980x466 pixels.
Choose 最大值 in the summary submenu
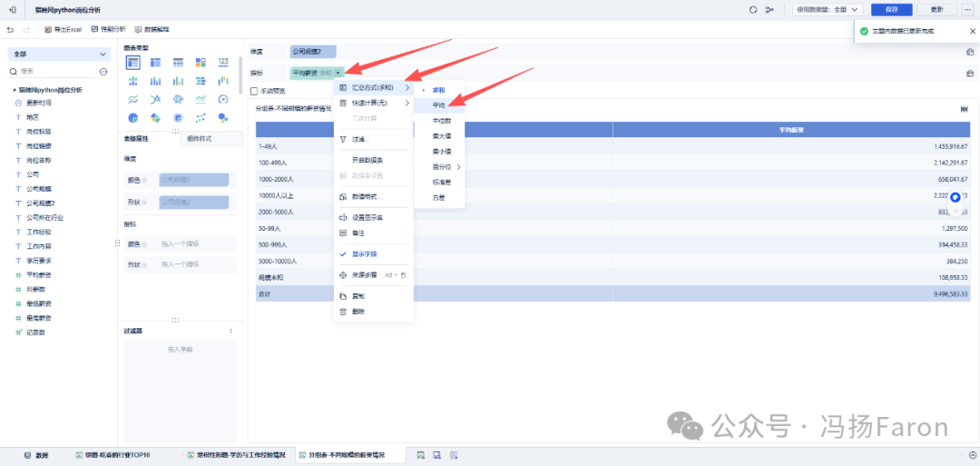tap(439, 135)
